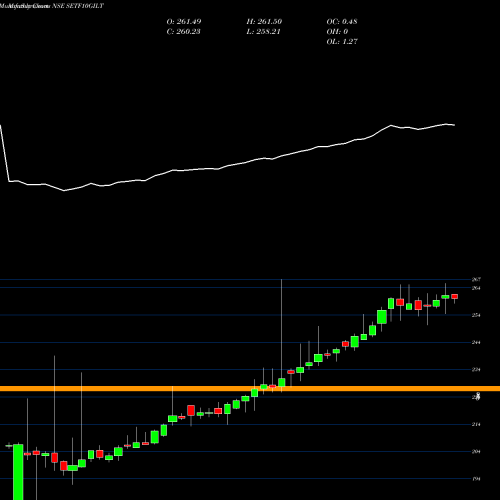Click the thick orange horizontal level line
This screenshot has height=500, width=500.
tap(250, 389)
